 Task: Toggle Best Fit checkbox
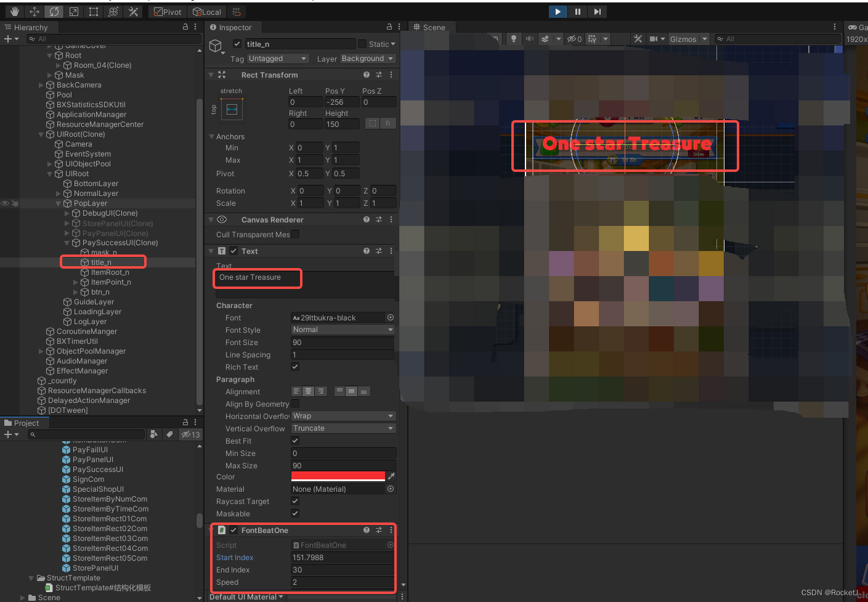[295, 441]
